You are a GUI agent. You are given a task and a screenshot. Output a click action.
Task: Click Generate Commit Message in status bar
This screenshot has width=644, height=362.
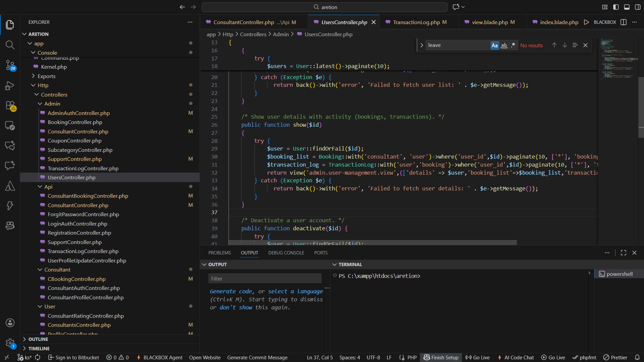tap(257, 357)
